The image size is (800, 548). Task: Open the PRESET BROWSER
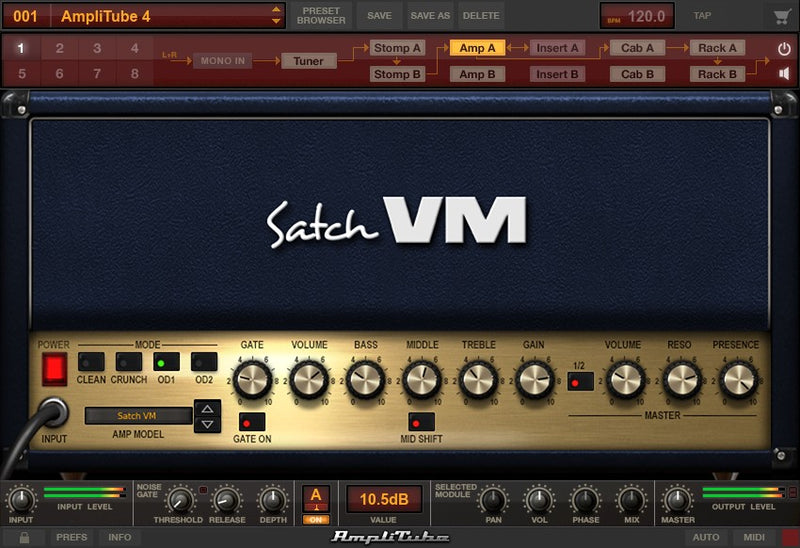[x=321, y=16]
